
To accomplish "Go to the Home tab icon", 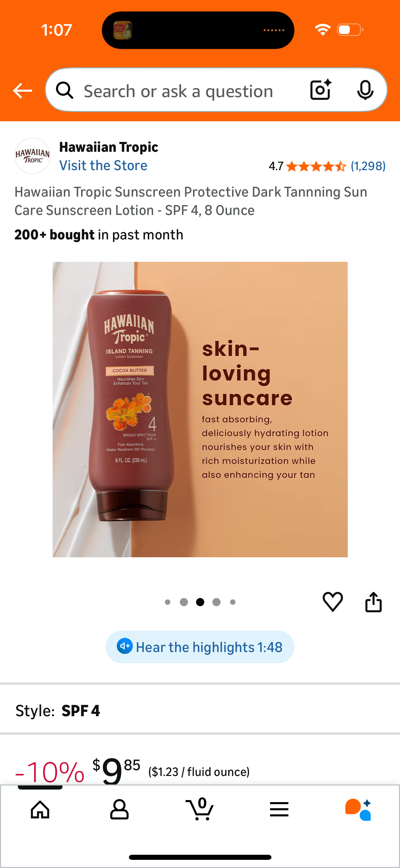I will 40,810.
